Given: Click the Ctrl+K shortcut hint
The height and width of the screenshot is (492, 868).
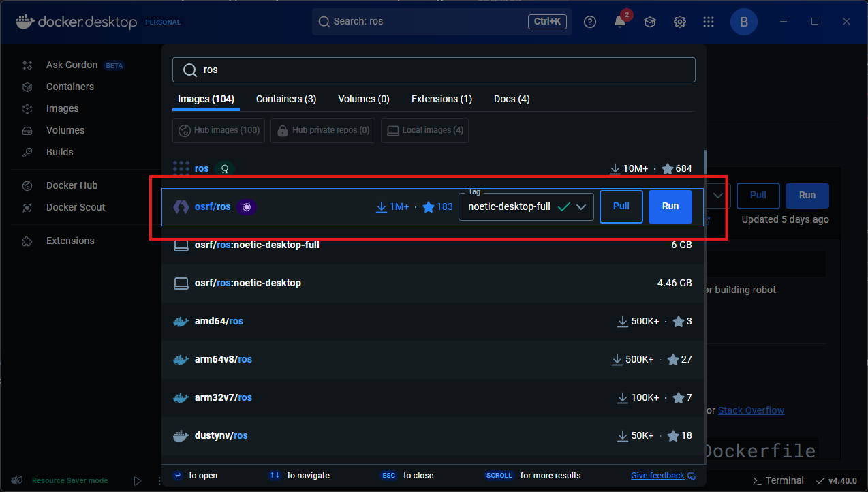Looking at the screenshot, I should point(547,22).
